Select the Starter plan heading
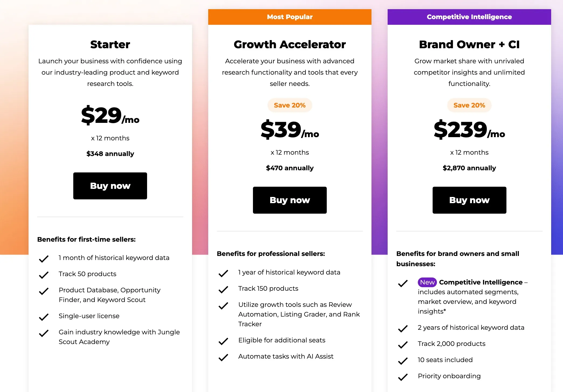This screenshot has height=392, width=563. (110, 44)
